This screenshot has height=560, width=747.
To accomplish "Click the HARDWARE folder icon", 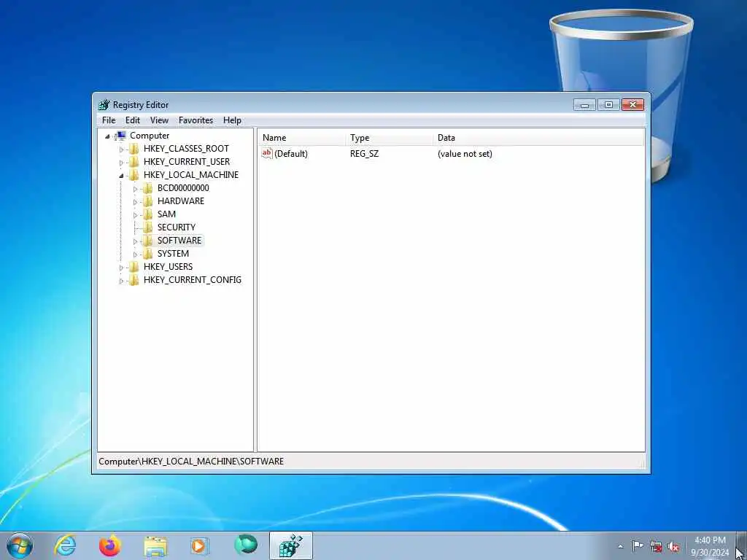I will coord(147,201).
